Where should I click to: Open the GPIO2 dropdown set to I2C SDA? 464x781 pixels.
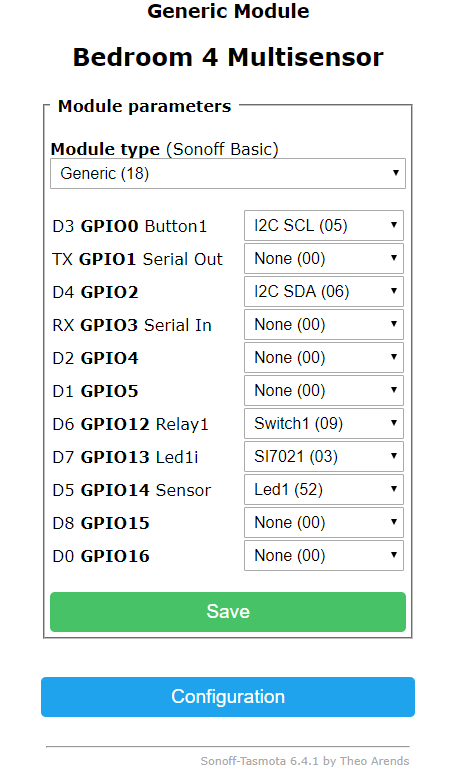click(x=324, y=291)
